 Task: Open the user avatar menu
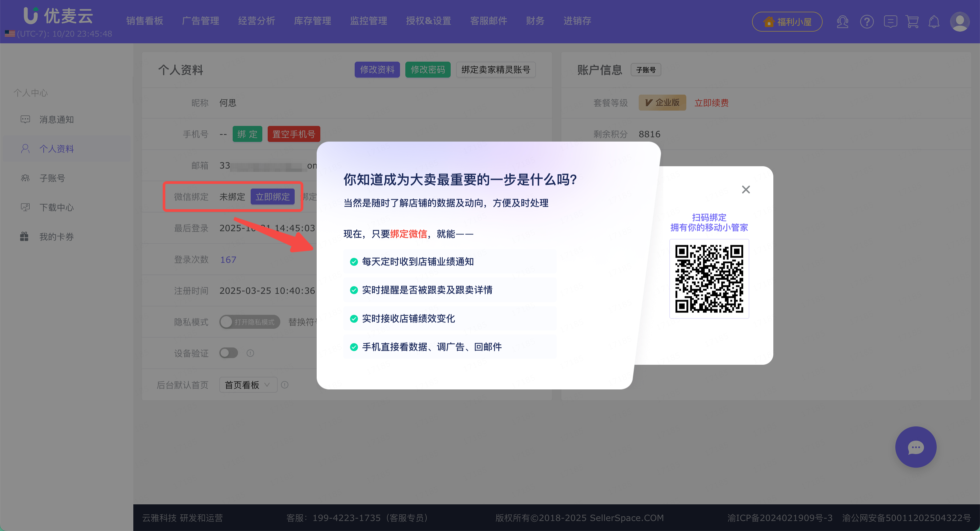tap(959, 22)
